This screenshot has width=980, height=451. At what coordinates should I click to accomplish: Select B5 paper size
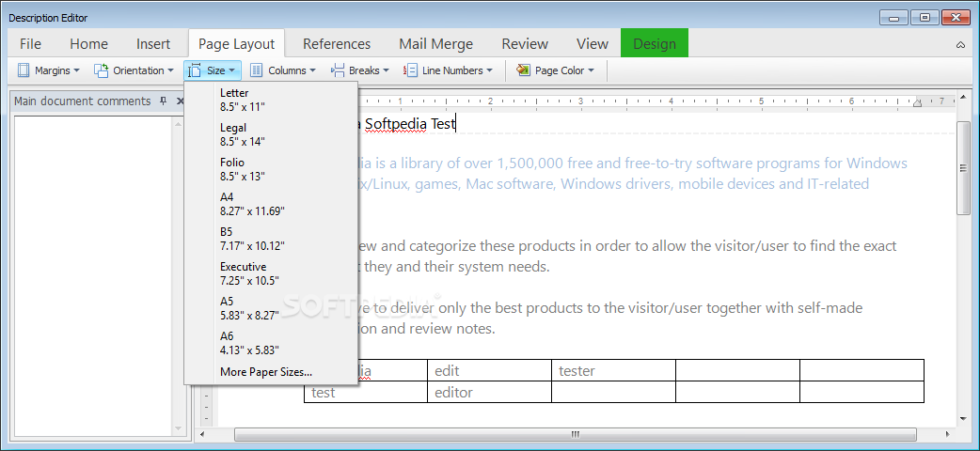coord(271,239)
